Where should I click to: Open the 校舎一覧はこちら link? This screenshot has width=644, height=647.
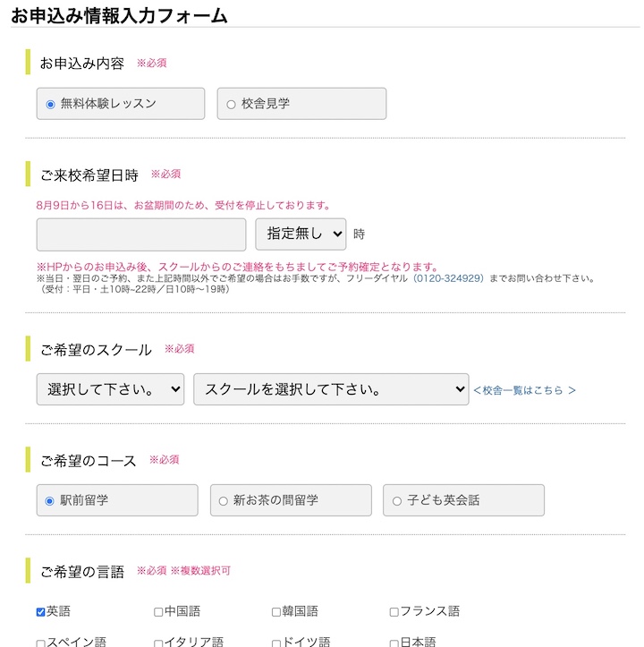pyautogui.click(x=524, y=390)
